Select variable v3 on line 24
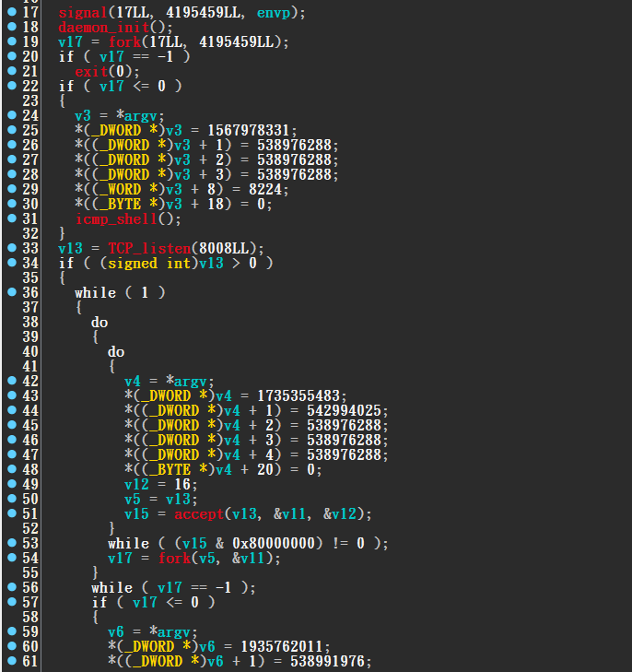Image resolution: width=632 pixels, height=672 pixels. click(x=83, y=116)
